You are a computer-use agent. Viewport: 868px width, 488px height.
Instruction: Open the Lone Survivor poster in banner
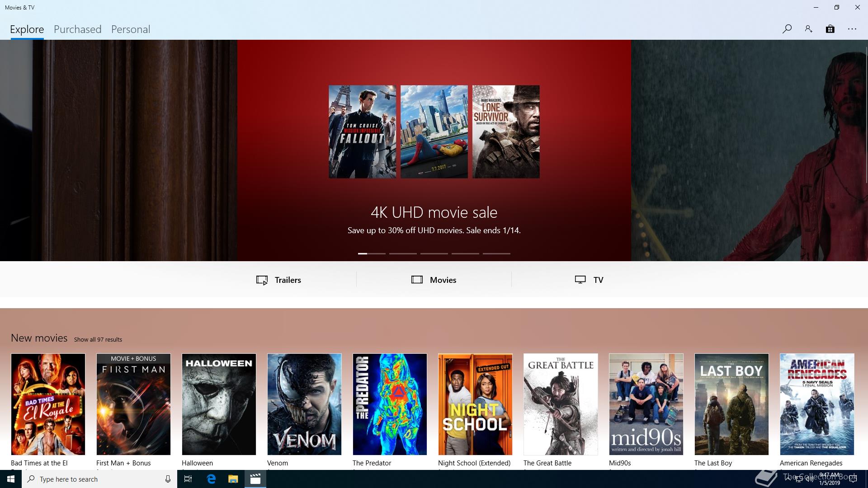tap(506, 131)
